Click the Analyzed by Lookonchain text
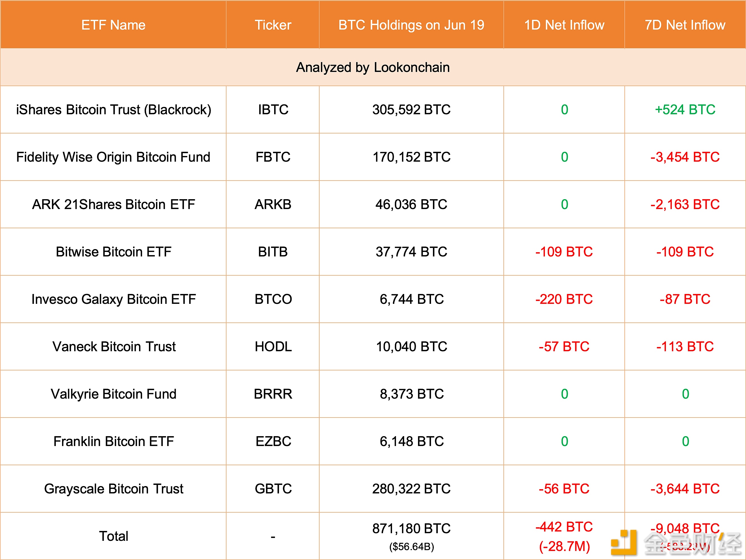The image size is (746, 560). point(373,67)
